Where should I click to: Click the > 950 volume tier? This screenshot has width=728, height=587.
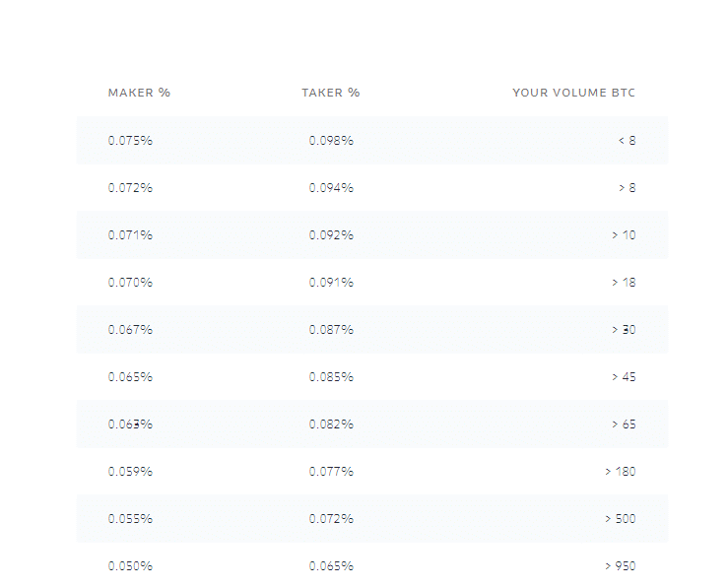(621, 566)
